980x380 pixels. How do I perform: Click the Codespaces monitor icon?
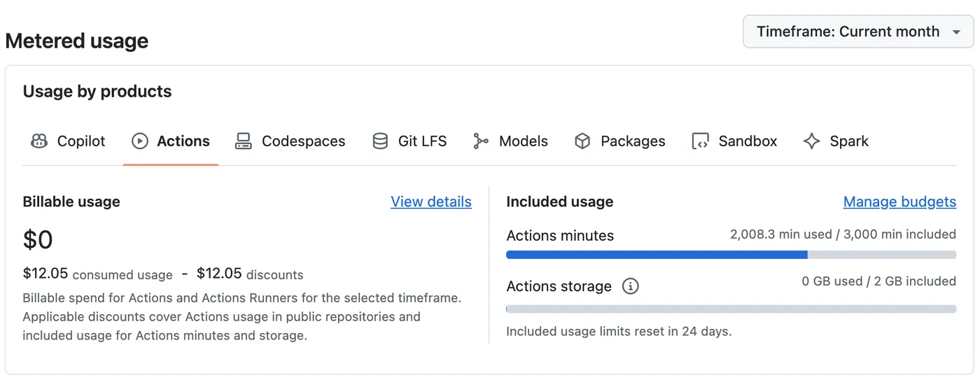click(243, 141)
